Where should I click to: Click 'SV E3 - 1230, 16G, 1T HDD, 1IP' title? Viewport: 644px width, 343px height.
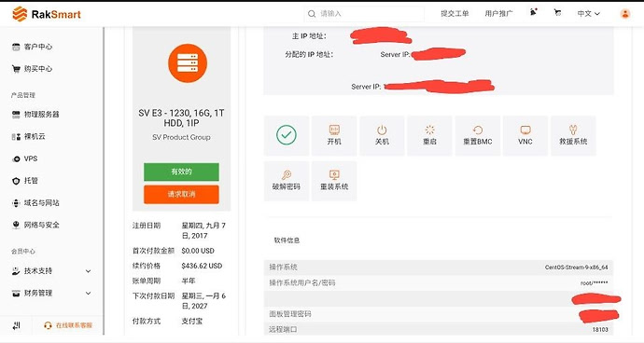coord(181,117)
